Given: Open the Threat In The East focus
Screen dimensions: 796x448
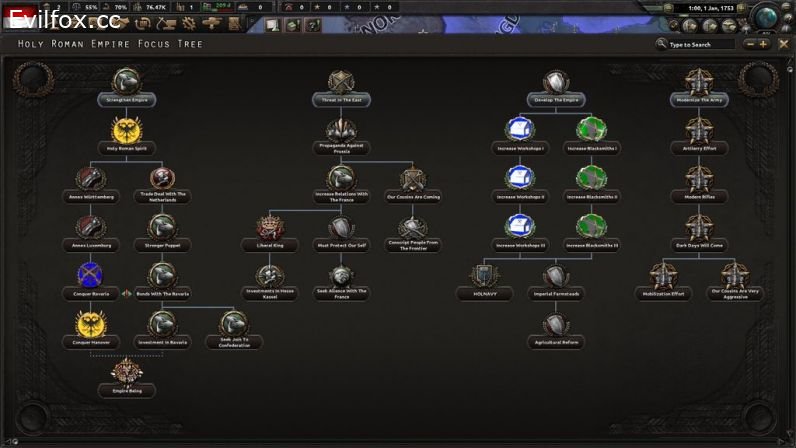Looking at the screenshot, I should point(341,81).
